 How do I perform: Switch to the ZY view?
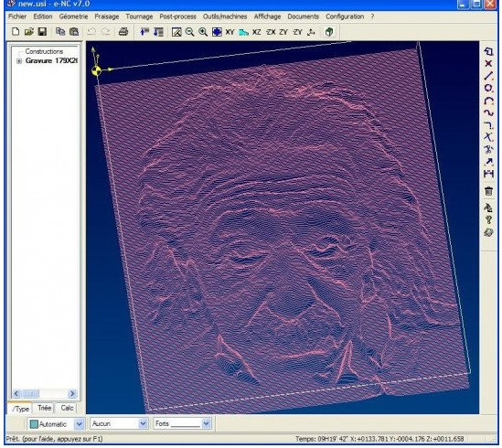click(283, 32)
